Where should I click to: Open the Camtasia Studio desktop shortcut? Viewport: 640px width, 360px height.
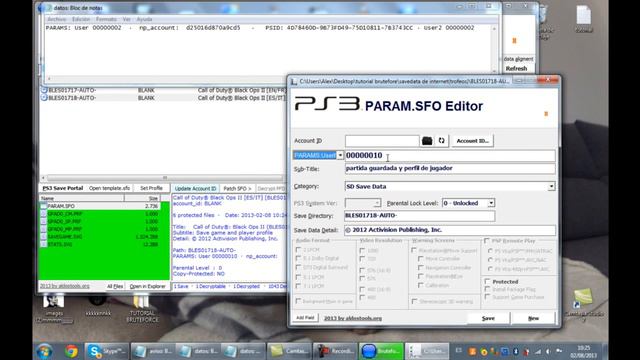tap(584, 304)
